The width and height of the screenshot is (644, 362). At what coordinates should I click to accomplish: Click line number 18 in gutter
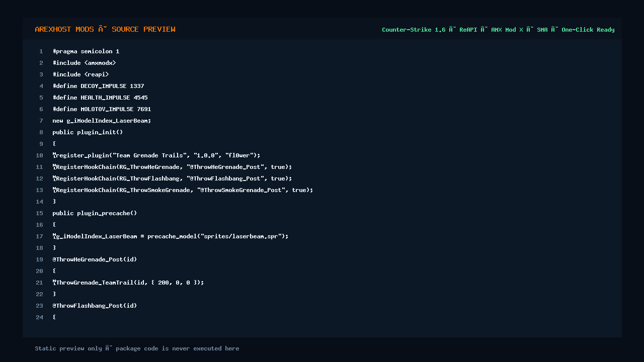40,248
